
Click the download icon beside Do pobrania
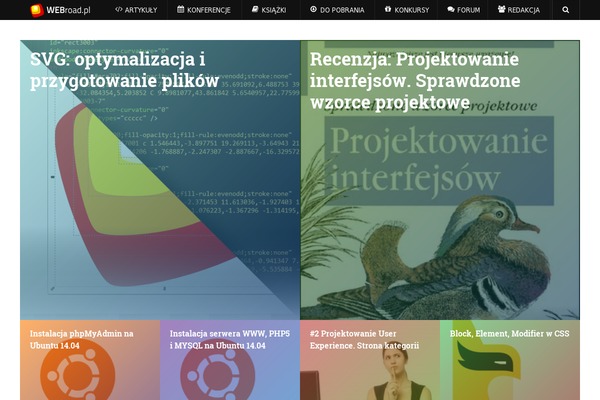click(x=313, y=9)
